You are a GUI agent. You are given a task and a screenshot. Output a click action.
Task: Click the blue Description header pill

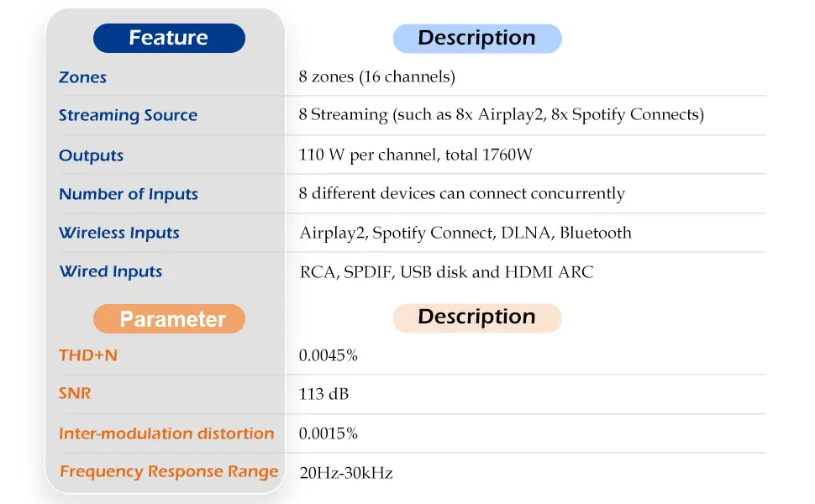[476, 38]
